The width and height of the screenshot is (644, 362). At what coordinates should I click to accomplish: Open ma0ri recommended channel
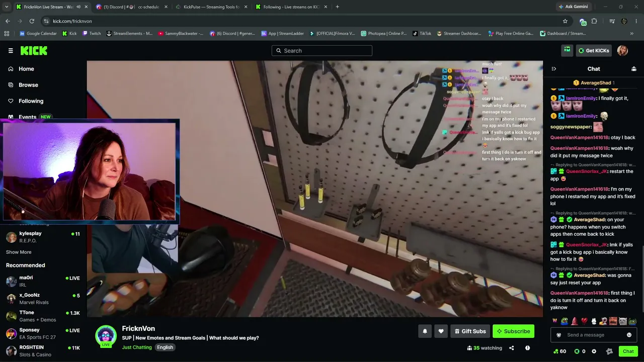(x=43, y=281)
